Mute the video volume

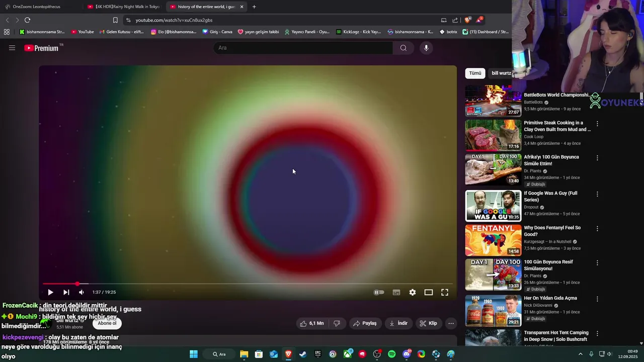[x=82, y=292]
